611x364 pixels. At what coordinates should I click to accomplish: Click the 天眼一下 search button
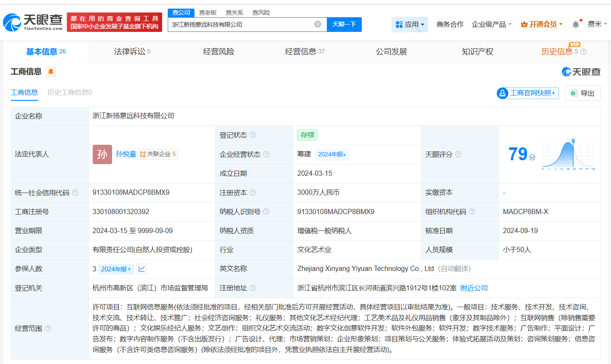pyautogui.click(x=344, y=25)
